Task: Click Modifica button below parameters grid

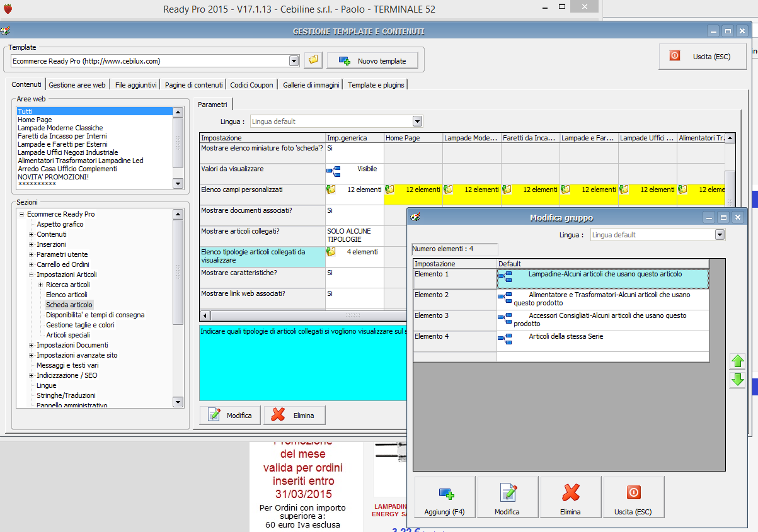Action: coord(231,416)
